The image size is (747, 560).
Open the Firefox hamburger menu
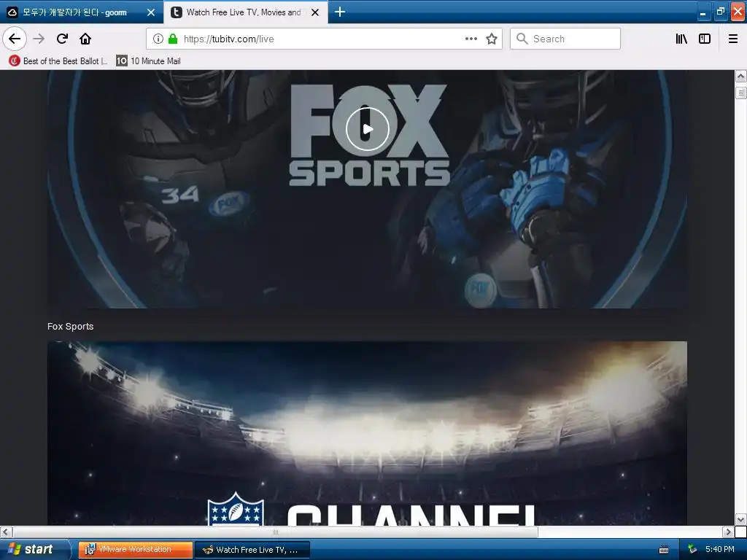[x=733, y=39]
